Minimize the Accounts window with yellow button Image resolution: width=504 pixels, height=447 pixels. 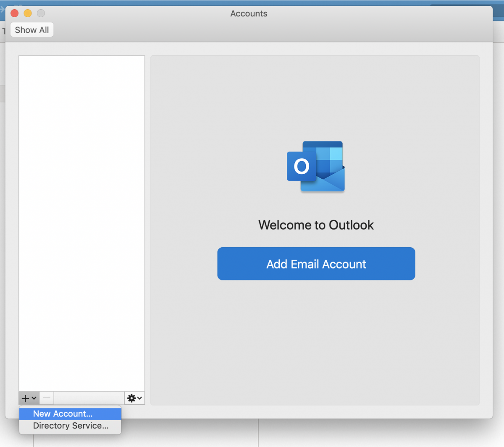pyautogui.click(x=28, y=13)
